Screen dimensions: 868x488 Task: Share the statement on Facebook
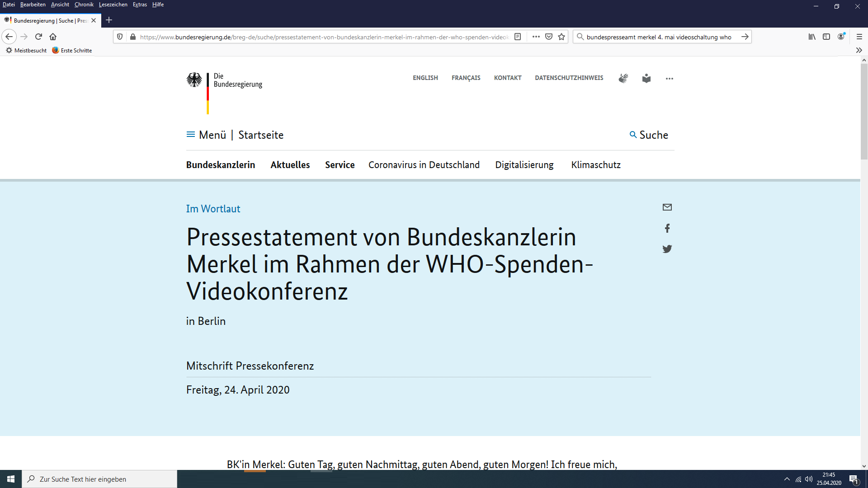(667, 228)
